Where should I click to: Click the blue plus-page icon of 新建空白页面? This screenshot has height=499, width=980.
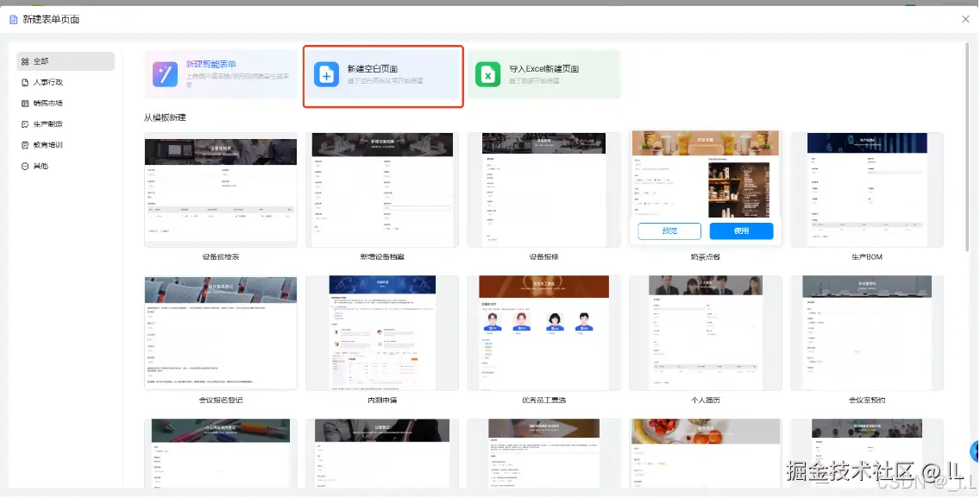[326, 74]
